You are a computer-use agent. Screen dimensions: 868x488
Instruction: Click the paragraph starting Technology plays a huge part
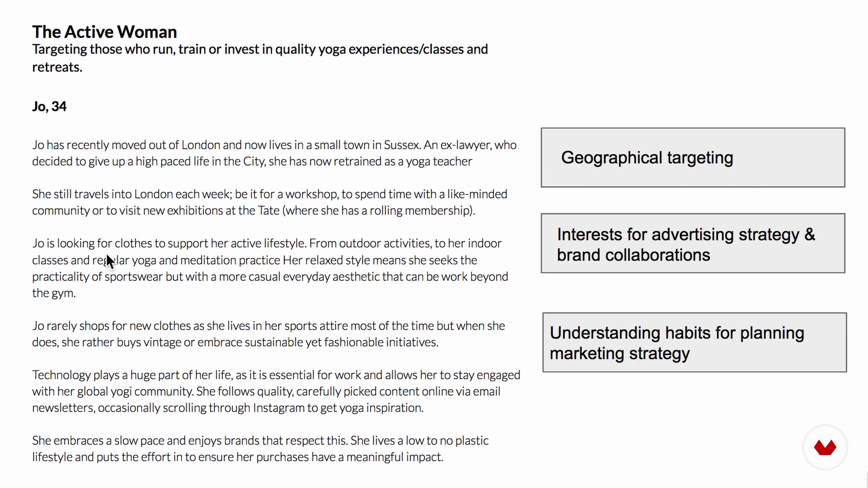(276, 391)
